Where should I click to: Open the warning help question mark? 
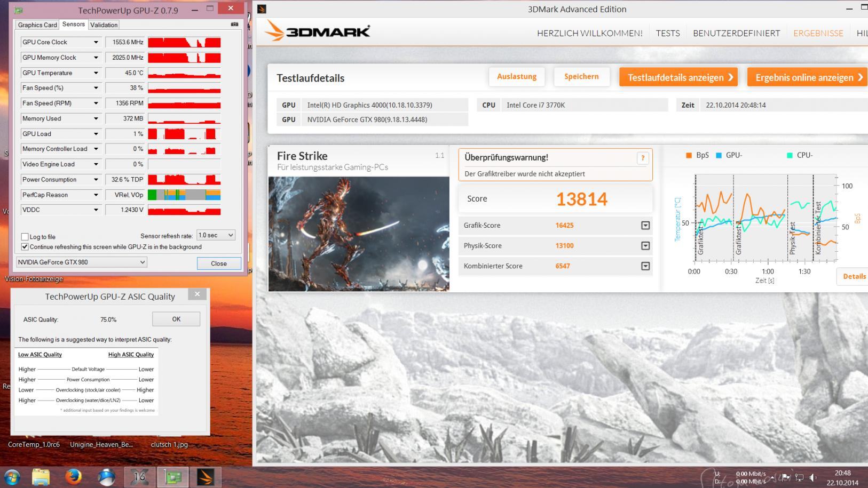click(x=643, y=158)
